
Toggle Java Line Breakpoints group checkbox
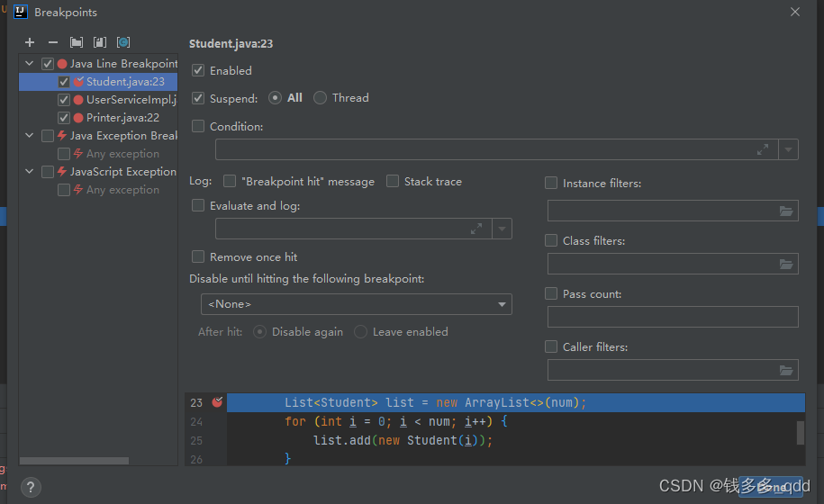click(x=48, y=64)
